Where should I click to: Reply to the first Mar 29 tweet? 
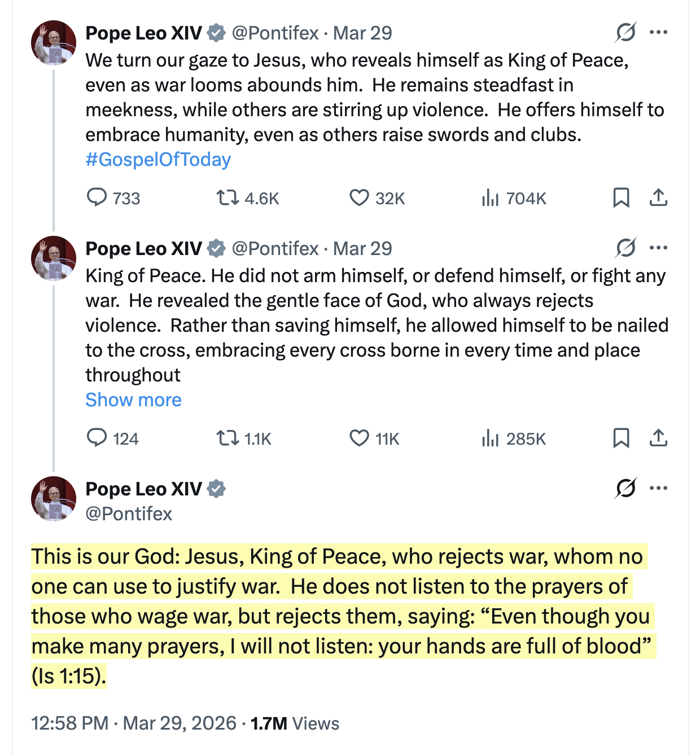[x=97, y=197]
